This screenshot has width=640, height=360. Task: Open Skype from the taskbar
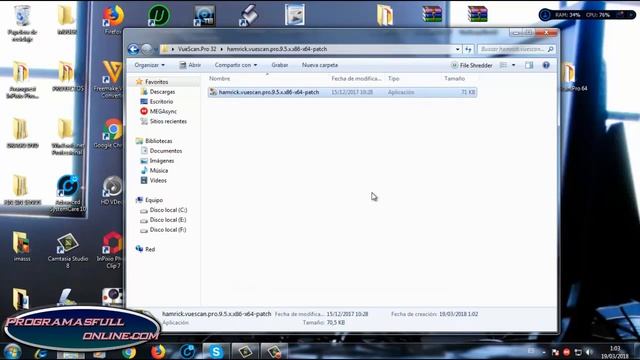[216, 352]
